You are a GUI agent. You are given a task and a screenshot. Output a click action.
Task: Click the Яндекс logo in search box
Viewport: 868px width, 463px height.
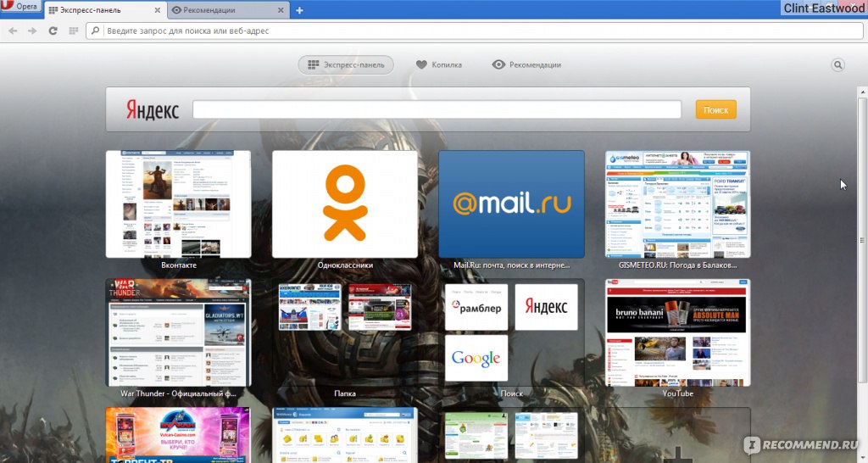153,109
